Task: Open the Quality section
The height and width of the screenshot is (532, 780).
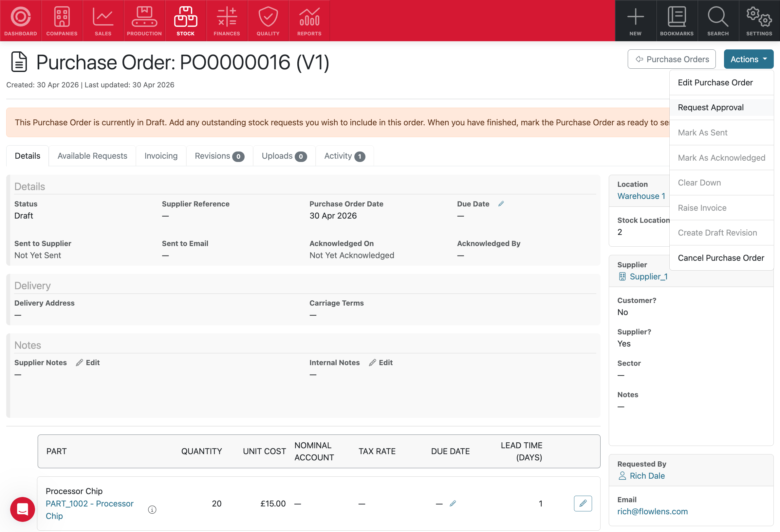Action: [268, 21]
